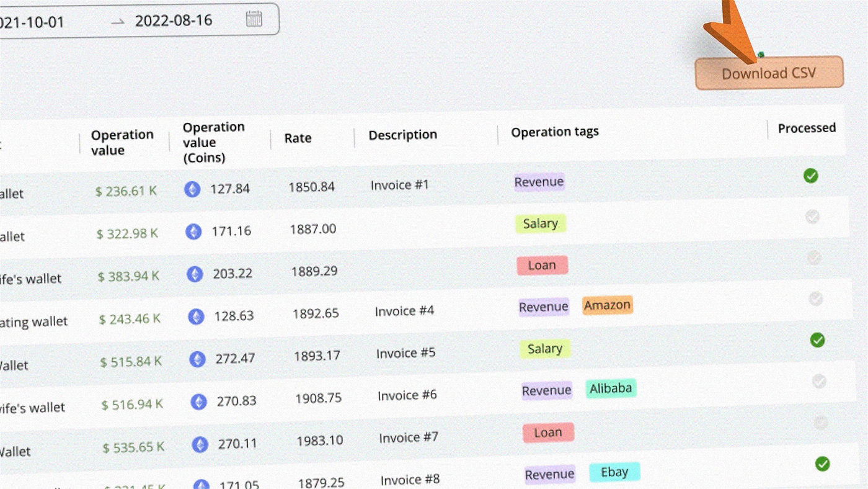Open the calendar date picker icon
Viewport: 868px width, 489px height.
254,19
